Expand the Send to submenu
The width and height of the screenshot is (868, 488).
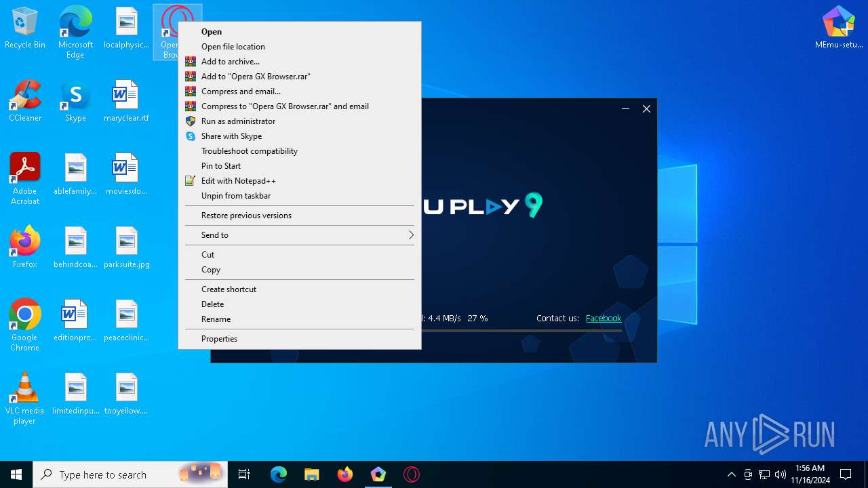tap(299, 235)
